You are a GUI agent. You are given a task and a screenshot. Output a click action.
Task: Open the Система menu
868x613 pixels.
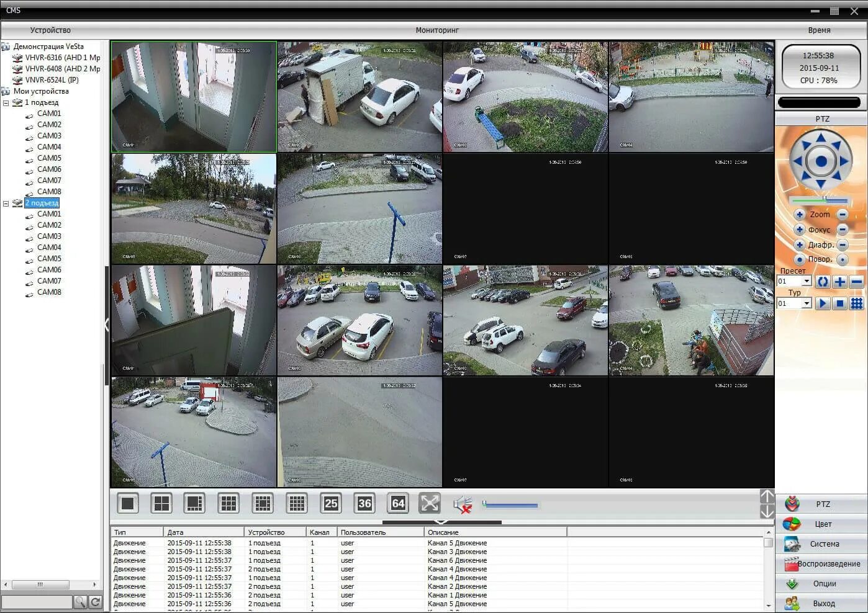pos(821,544)
